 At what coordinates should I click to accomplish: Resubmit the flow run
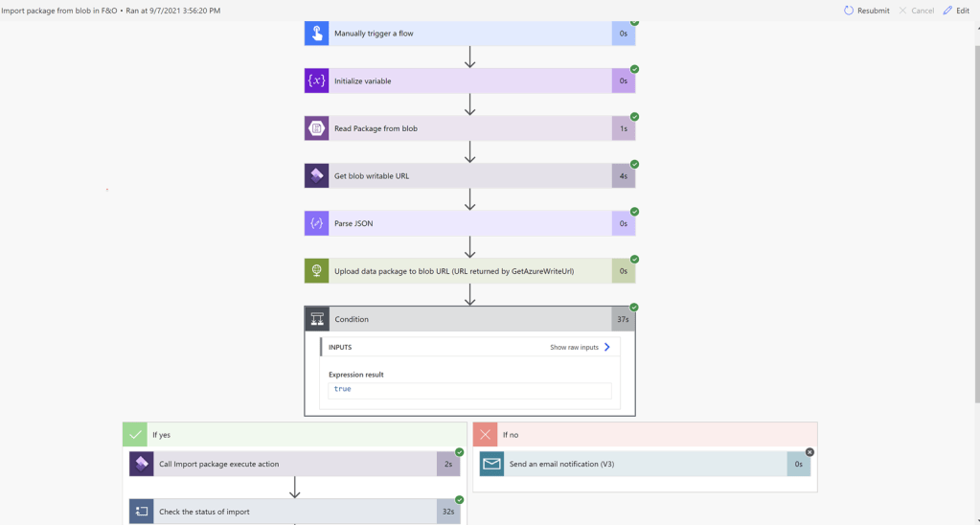click(x=866, y=11)
